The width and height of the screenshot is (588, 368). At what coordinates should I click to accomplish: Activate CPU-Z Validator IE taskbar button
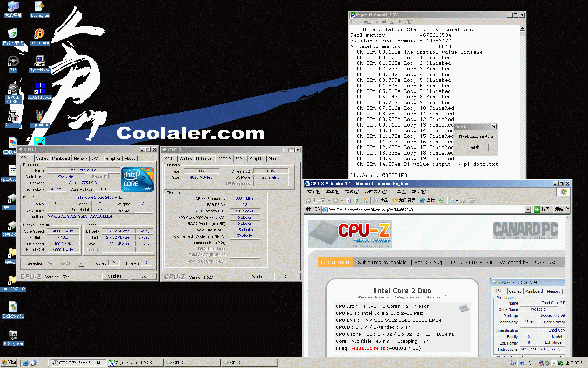pos(78,363)
